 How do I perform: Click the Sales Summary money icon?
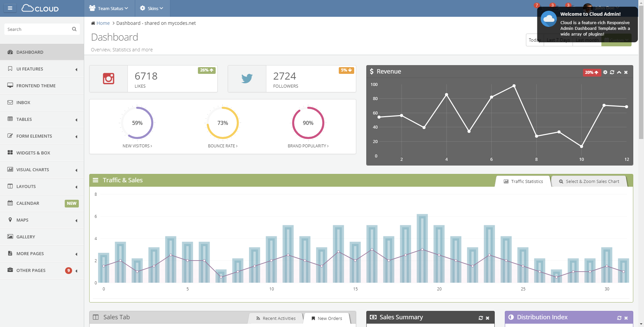coord(373,317)
